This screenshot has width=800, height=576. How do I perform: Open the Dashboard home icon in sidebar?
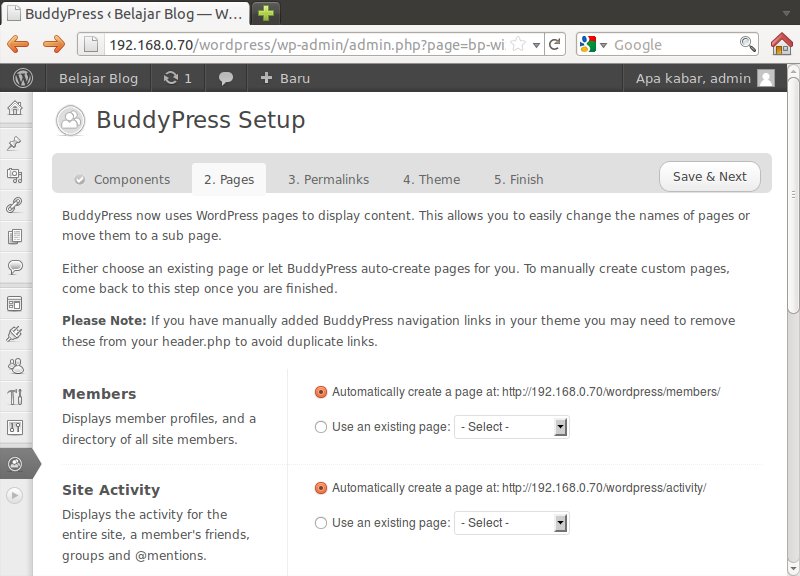click(x=15, y=109)
